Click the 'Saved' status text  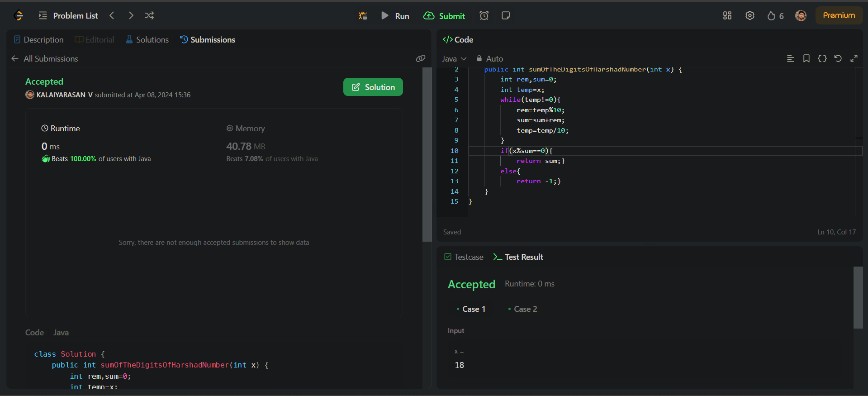coord(452,232)
